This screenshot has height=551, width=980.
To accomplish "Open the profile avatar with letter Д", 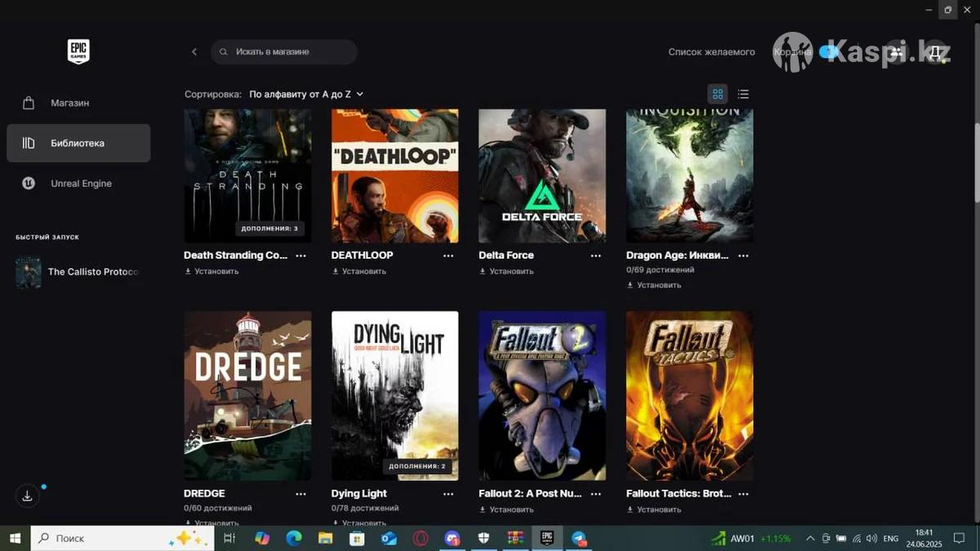I will click(936, 51).
